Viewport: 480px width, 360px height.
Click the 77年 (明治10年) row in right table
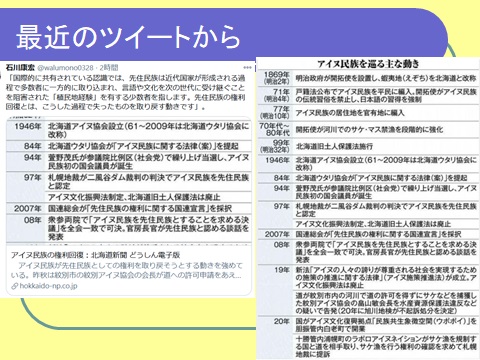(x=368, y=113)
